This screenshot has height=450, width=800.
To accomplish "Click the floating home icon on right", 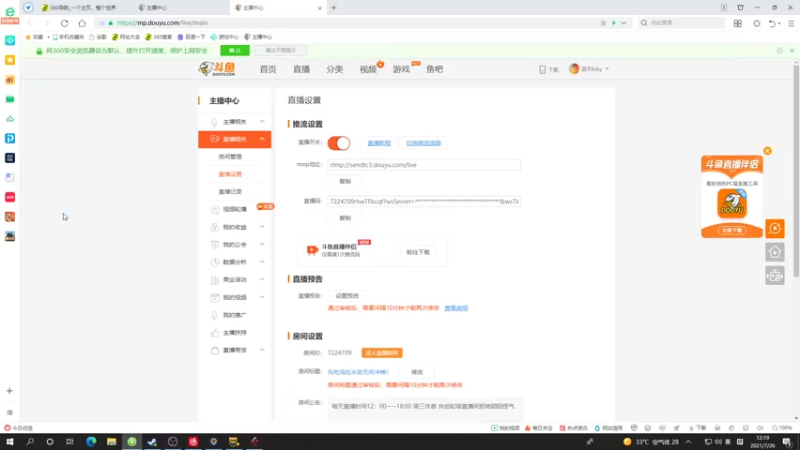I will click(774, 252).
